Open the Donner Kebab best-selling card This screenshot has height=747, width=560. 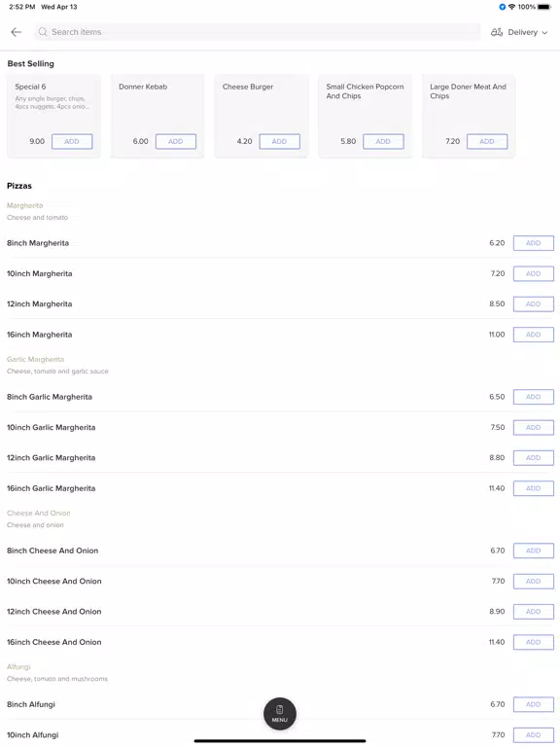[157, 116]
